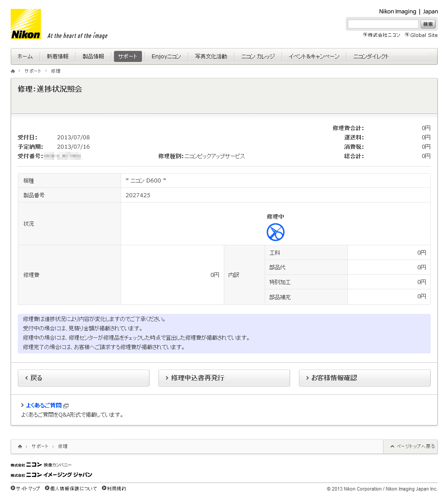The height and width of the screenshot is (499, 448).
Task: Click the 修理申込書再発行 button
Action: (x=224, y=378)
